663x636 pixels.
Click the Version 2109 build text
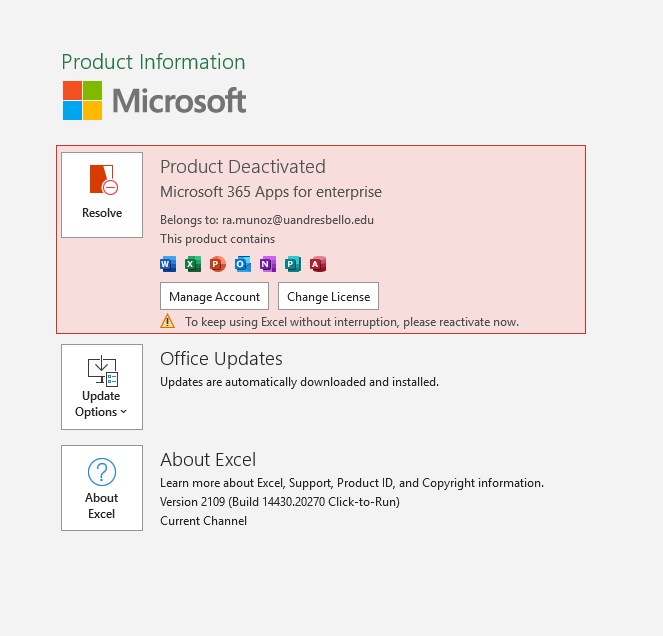pos(280,502)
